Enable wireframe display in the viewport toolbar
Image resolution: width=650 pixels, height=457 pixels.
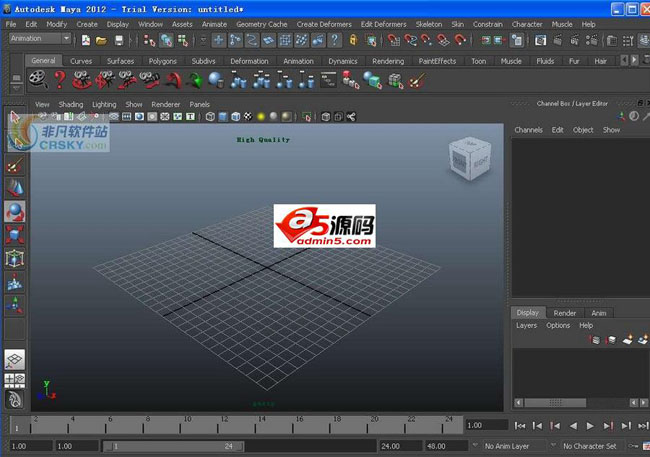click(210, 117)
